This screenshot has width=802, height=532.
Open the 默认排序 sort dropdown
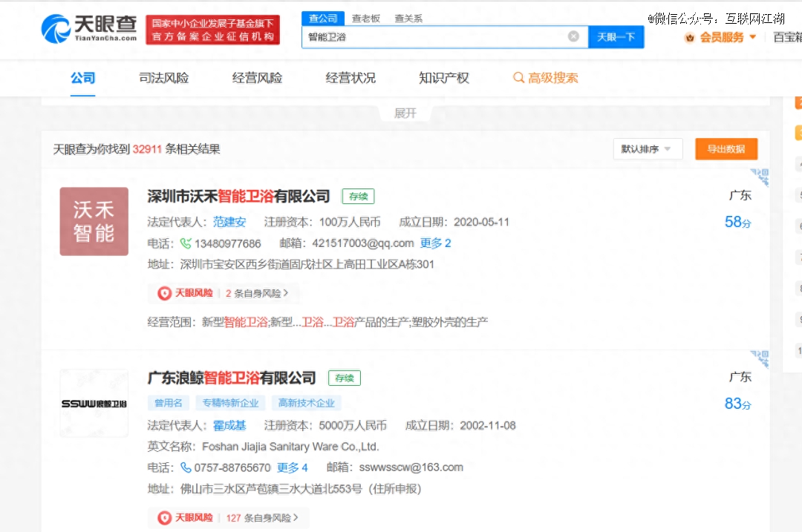(648, 148)
